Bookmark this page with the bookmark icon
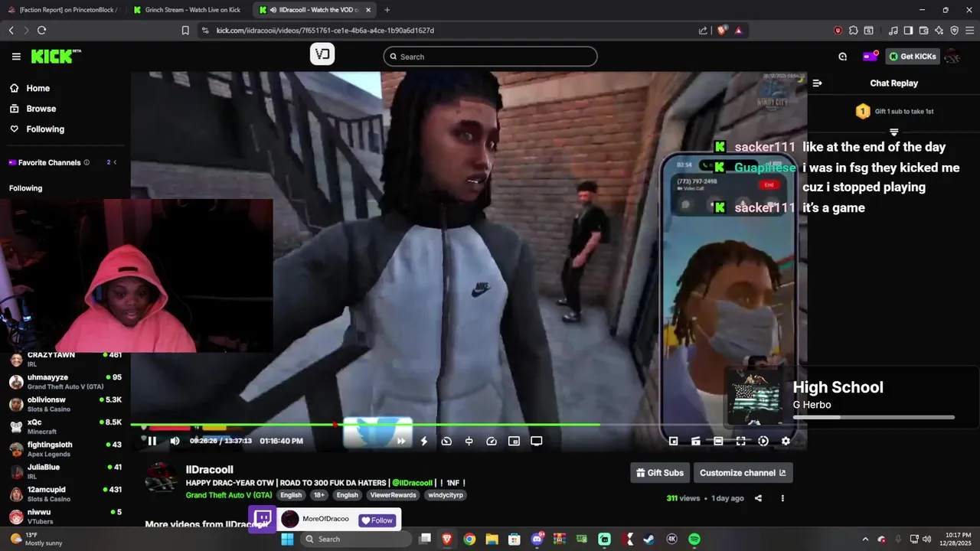Screen dimensions: 980x551 click(x=185, y=31)
